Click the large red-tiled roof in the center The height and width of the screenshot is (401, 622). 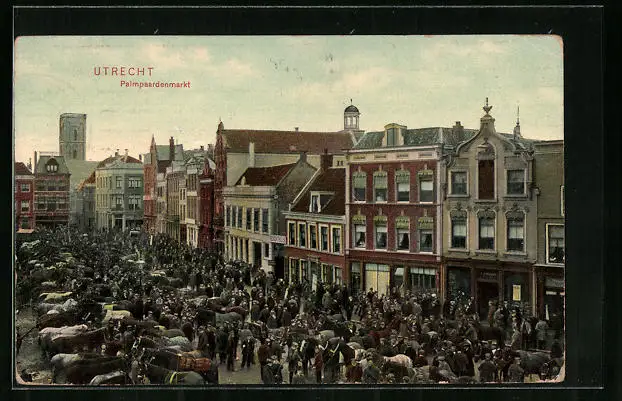(x=286, y=141)
